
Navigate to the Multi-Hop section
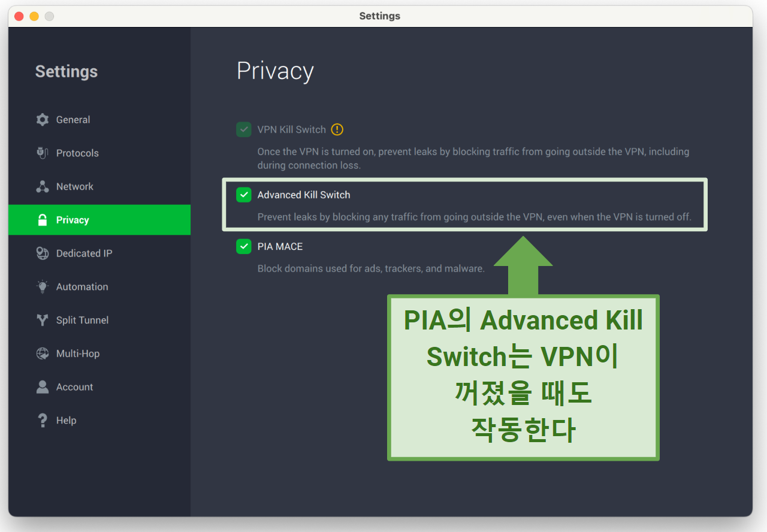pos(99,353)
